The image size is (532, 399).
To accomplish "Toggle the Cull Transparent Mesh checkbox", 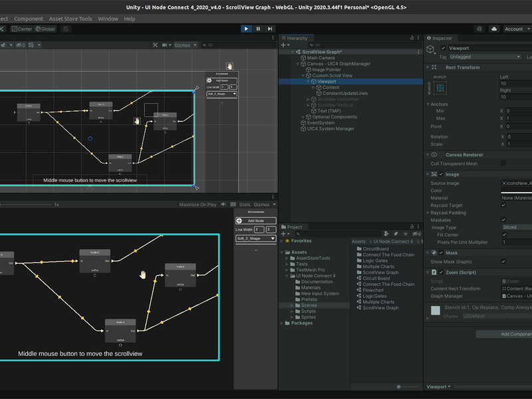I will click(503, 164).
